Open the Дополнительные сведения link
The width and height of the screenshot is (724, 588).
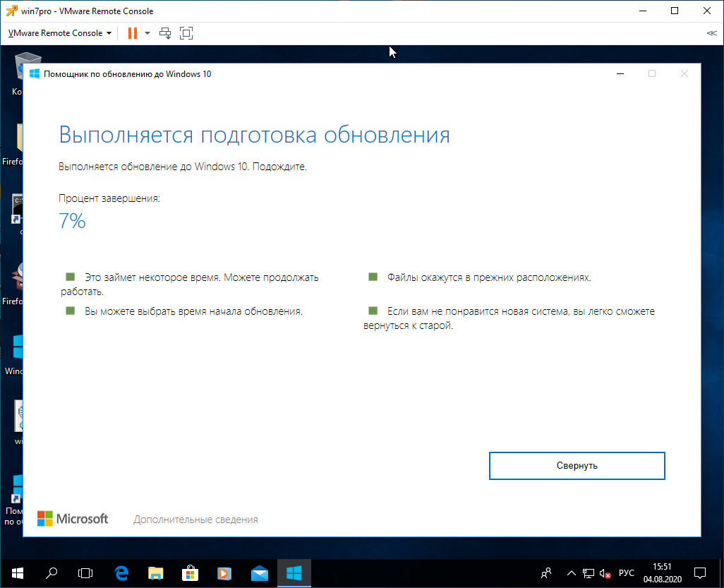[x=195, y=520]
